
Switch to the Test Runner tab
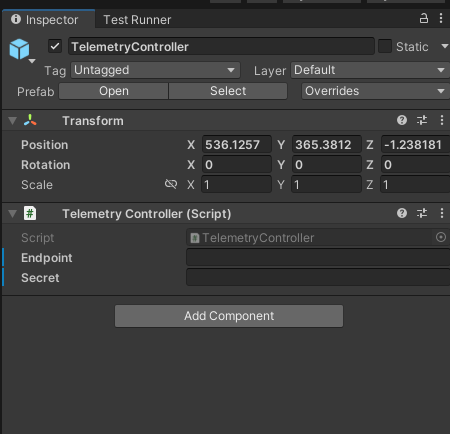(x=137, y=20)
